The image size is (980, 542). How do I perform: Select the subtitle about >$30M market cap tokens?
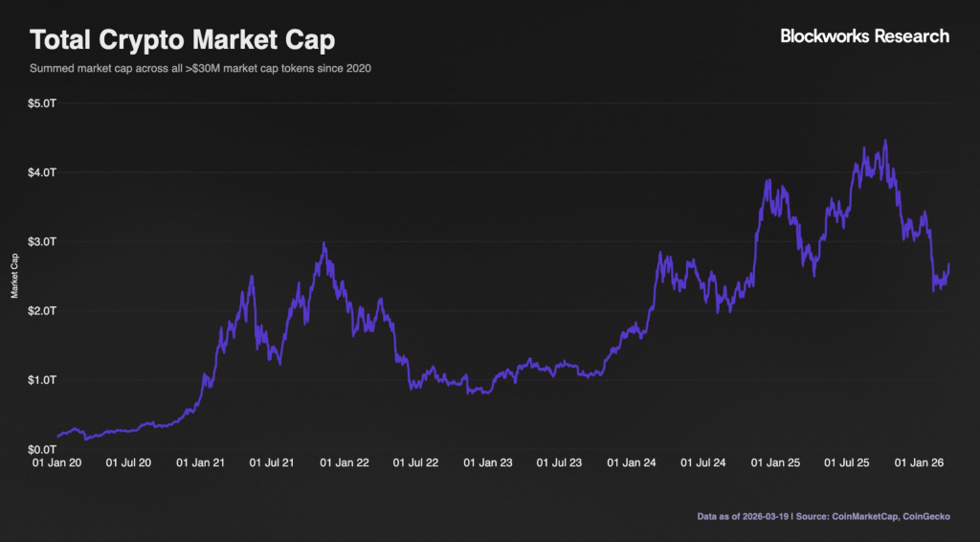point(200,69)
